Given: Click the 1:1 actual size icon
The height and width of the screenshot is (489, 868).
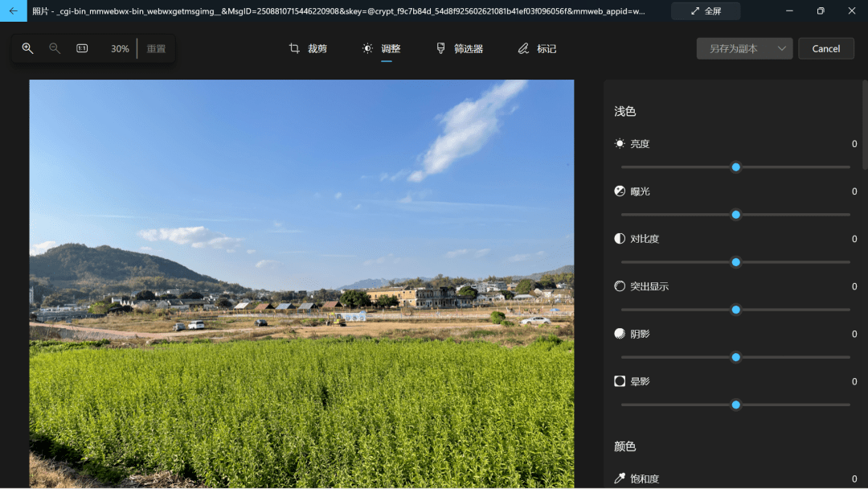Looking at the screenshot, I should (81, 48).
